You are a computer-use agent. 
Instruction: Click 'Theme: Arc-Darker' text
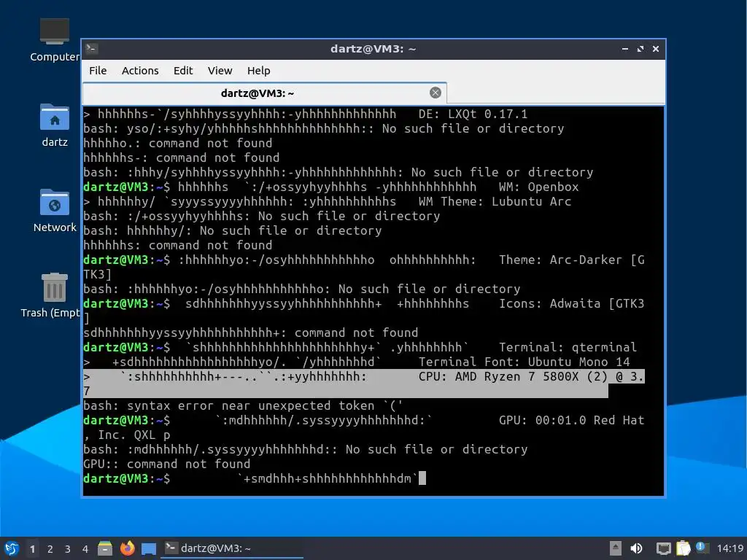tap(560, 260)
